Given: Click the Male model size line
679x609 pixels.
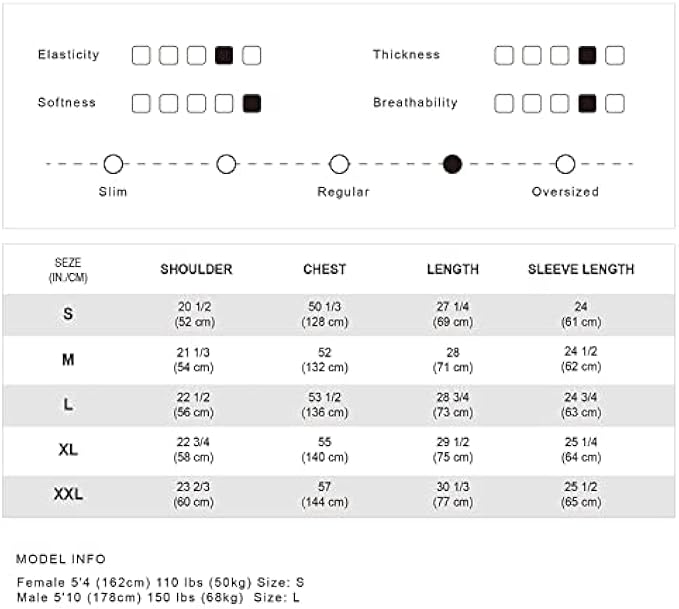Looking at the screenshot, I should (160, 597).
